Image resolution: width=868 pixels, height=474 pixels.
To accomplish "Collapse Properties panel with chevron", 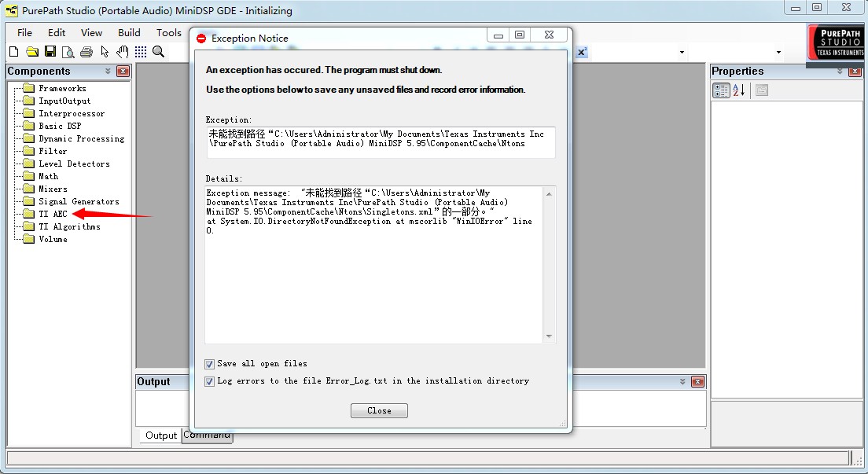I will point(840,72).
